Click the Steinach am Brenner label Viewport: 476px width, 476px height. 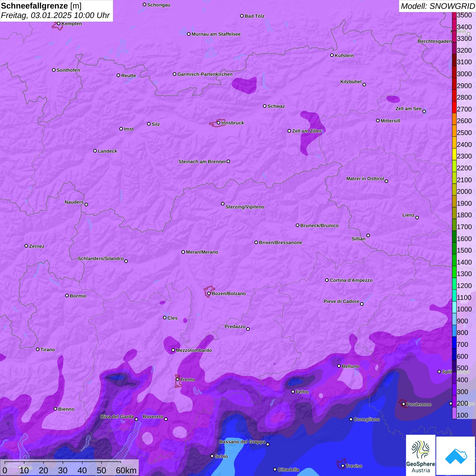tap(202, 161)
